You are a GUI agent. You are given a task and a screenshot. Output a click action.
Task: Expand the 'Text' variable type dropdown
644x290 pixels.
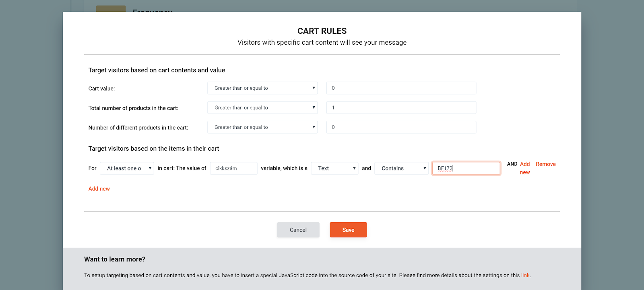coord(334,168)
